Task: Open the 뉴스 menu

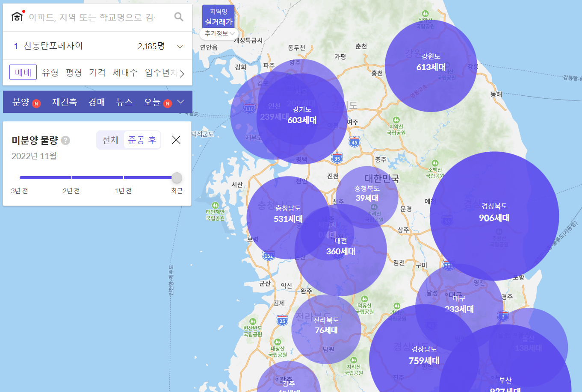Action: click(x=124, y=102)
